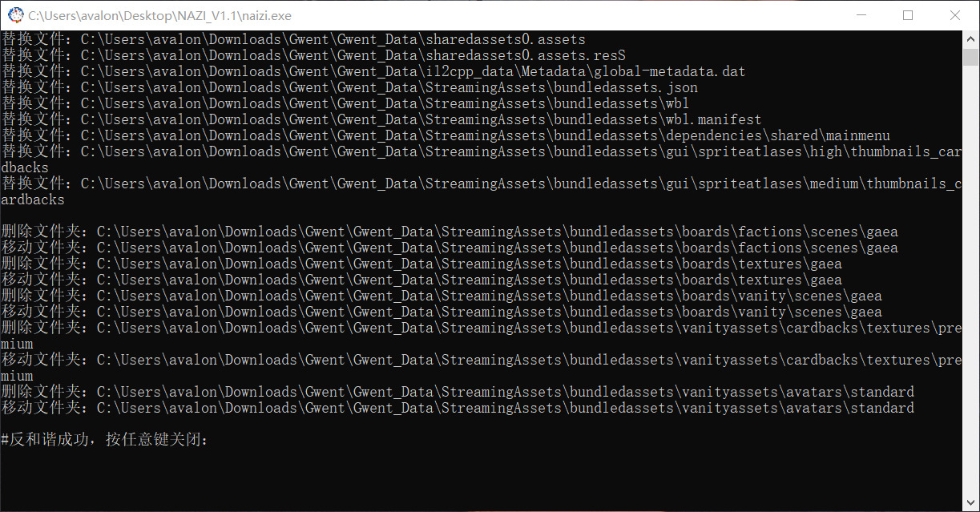Minimize the naizi.exe console window
980x512 pixels.
click(861, 15)
